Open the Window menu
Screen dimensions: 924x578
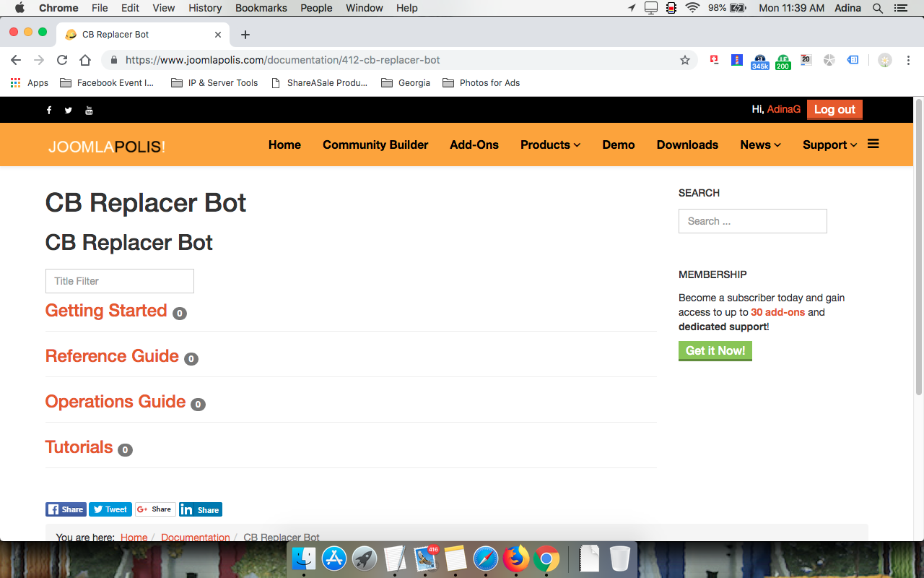tap(365, 8)
